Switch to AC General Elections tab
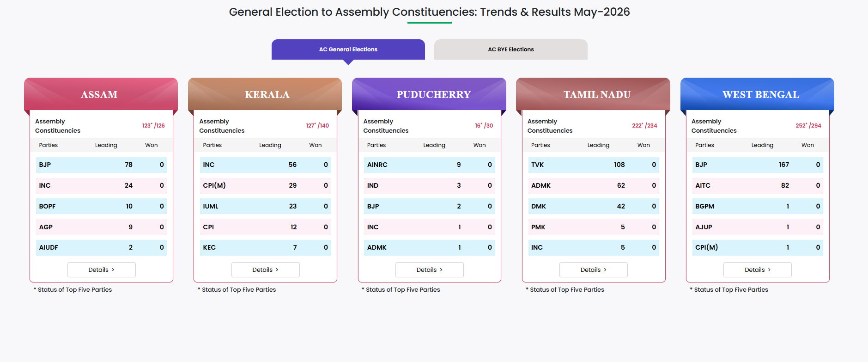 tap(348, 49)
